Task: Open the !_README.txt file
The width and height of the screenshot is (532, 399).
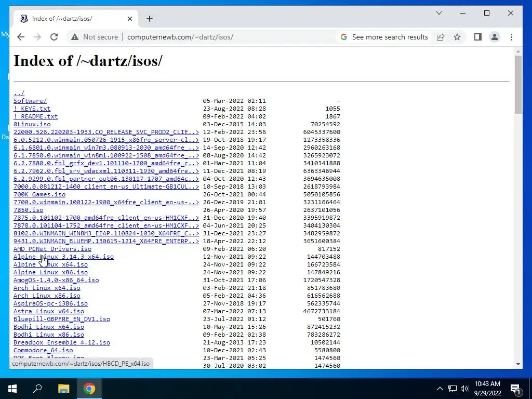Action: [36, 116]
